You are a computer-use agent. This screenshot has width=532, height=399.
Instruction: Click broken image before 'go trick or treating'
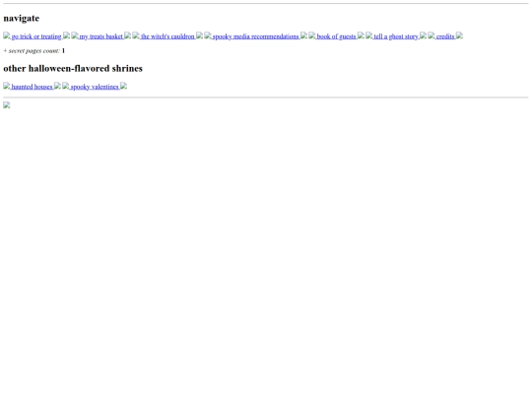click(x=7, y=35)
